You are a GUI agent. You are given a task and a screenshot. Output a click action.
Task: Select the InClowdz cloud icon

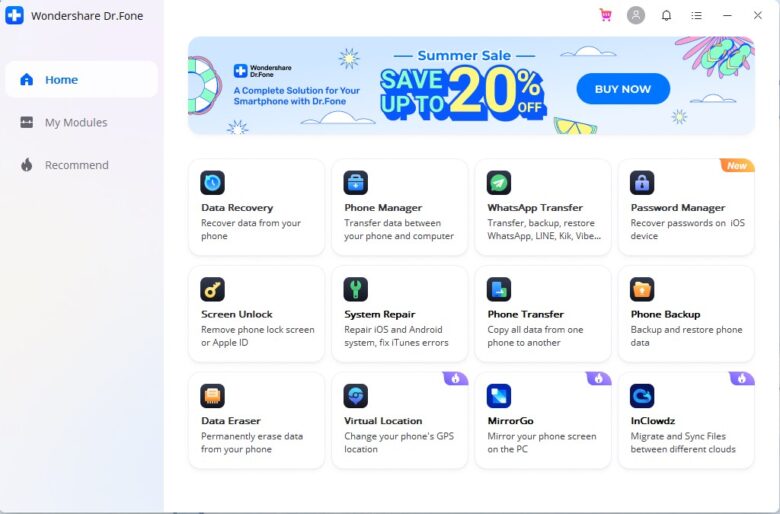click(642, 396)
